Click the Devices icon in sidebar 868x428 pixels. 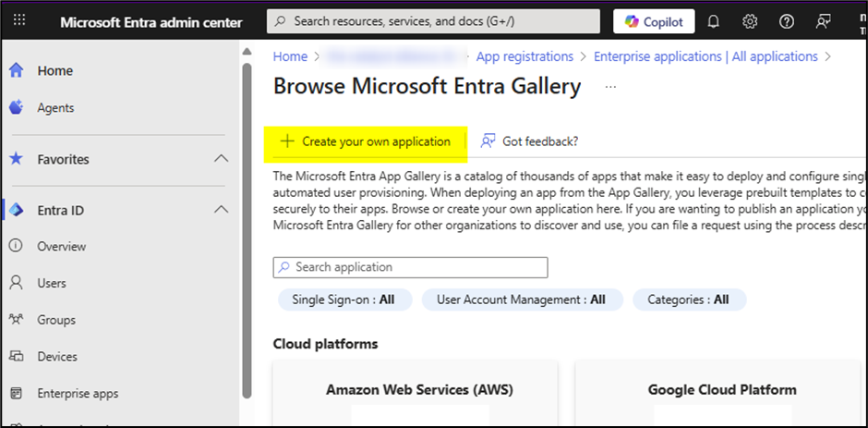coord(16,356)
